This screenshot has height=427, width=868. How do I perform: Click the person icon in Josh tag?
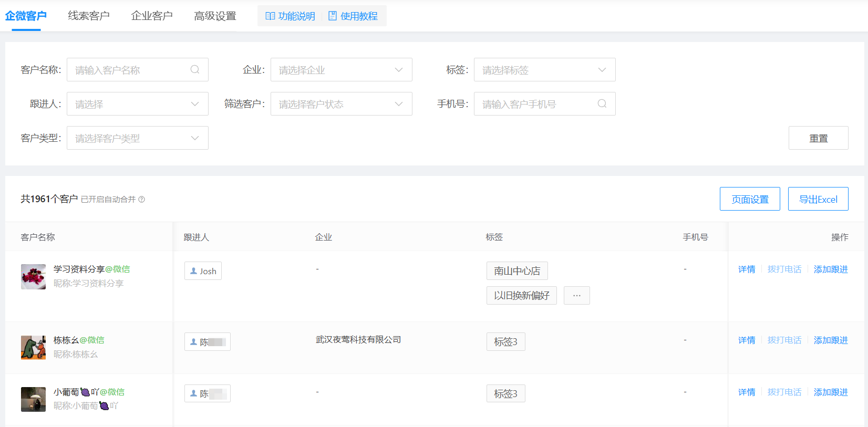pos(193,271)
